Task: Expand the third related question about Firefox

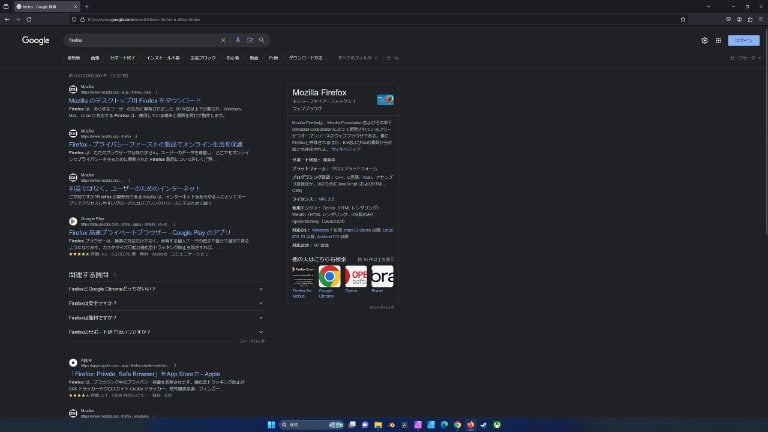Action: [x=166, y=318]
